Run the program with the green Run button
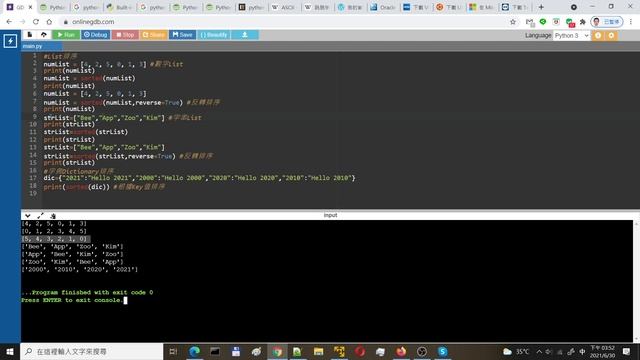Viewport: 640px width, 360px height. 66,35
